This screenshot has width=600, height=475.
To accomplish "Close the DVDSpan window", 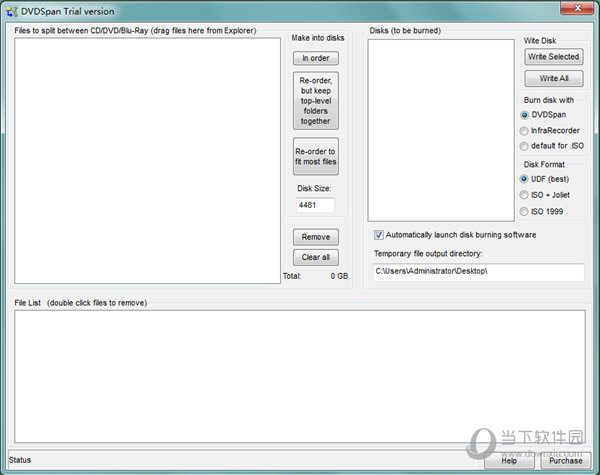I will coord(577,8).
